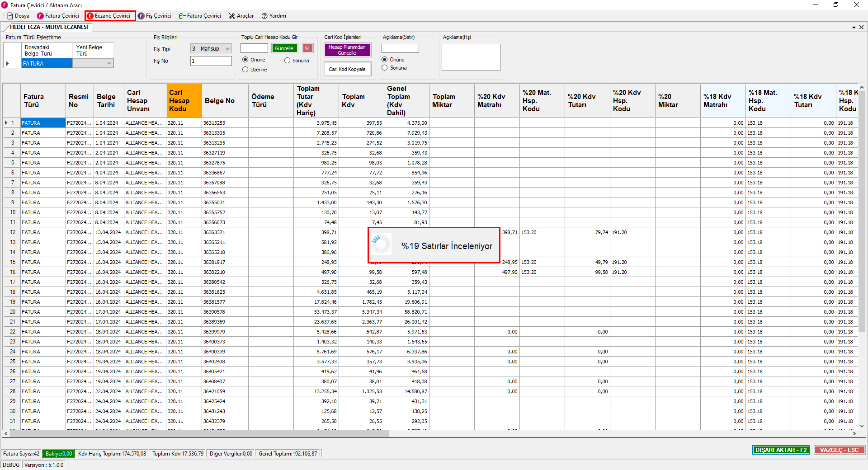Click the Açıklama(Satır) text box
This screenshot has width=868, height=470.
[400, 48]
